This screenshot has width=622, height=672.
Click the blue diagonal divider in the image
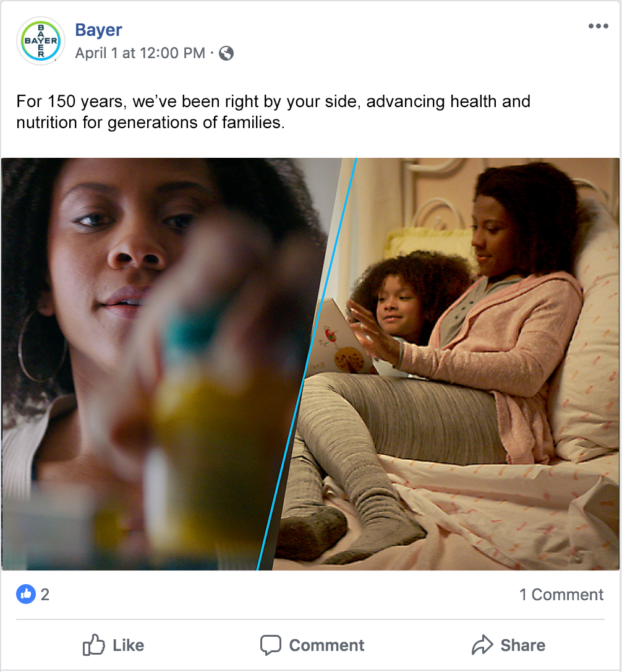(x=307, y=364)
